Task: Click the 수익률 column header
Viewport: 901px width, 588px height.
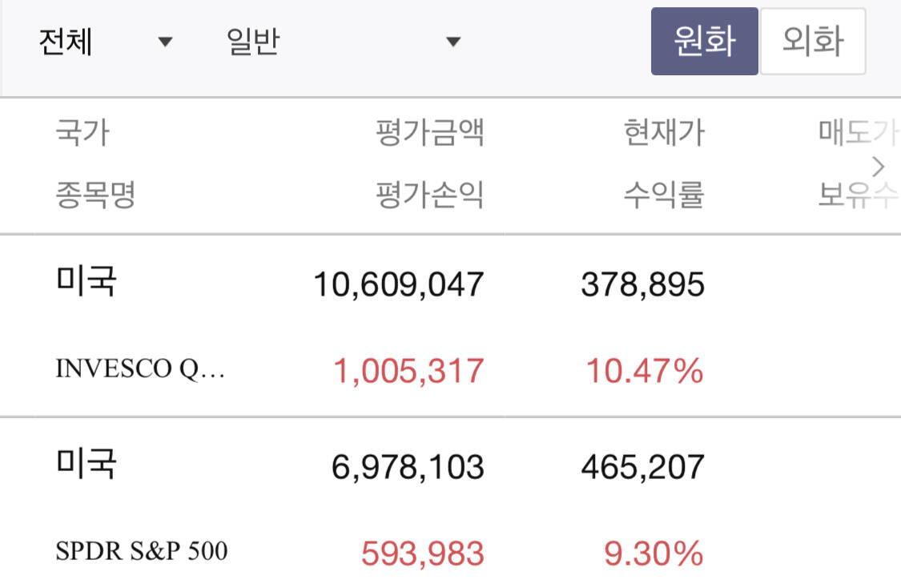Action: point(664,195)
